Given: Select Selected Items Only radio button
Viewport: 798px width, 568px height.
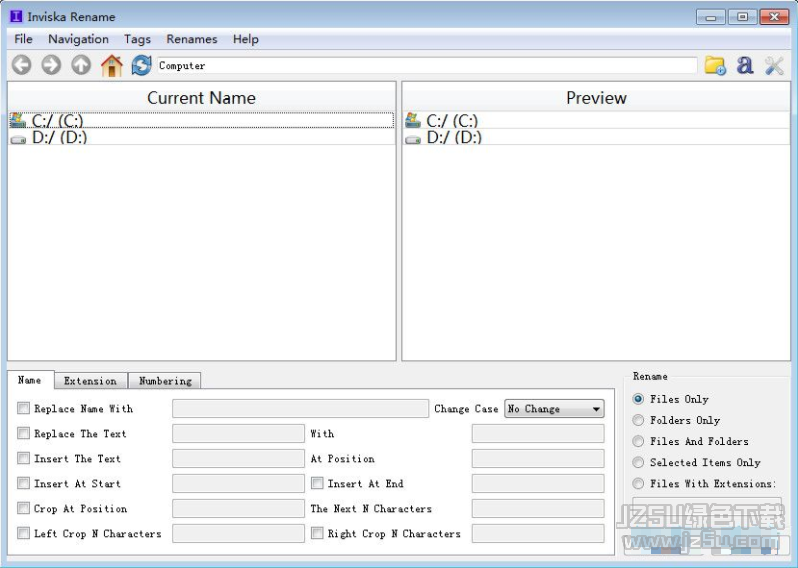Looking at the screenshot, I should click(x=638, y=462).
